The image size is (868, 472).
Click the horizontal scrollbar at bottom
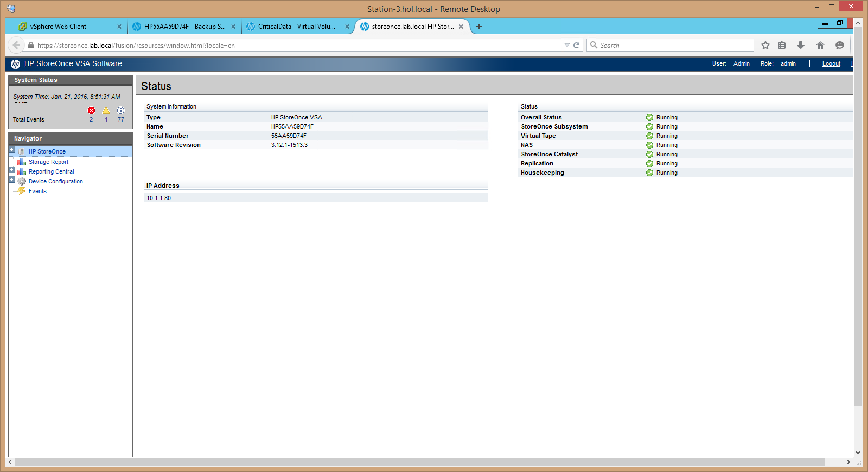point(420,462)
